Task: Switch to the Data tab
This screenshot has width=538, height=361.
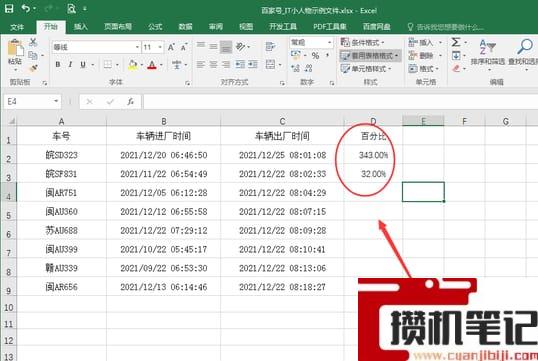Action: (x=185, y=26)
